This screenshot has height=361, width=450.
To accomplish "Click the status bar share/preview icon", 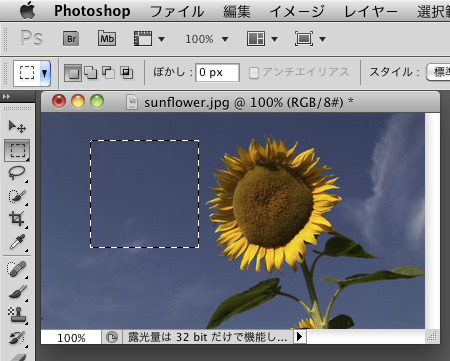I will [112, 337].
